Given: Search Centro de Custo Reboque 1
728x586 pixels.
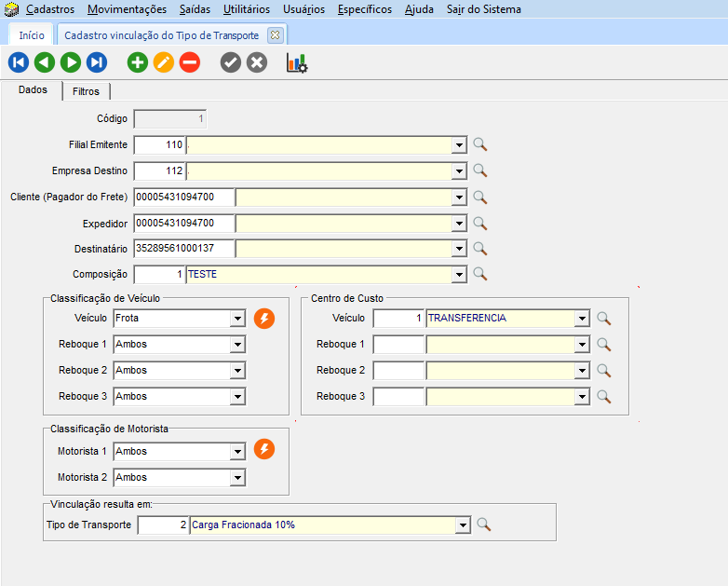Looking at the screenshot, I should [603, 345].
